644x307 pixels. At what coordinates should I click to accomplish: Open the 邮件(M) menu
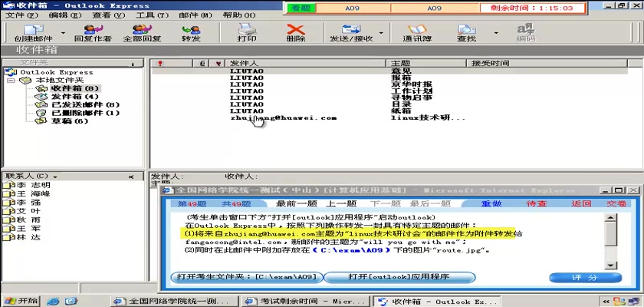pyautogui.click(x=195, y=15)
